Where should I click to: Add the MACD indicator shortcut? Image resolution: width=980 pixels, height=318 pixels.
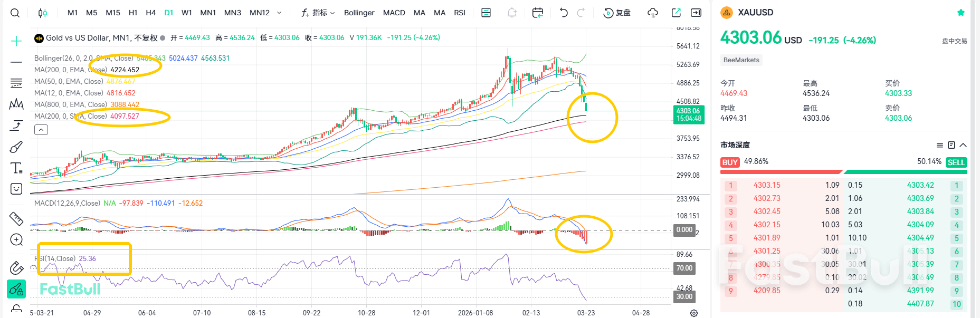point(394,13)
